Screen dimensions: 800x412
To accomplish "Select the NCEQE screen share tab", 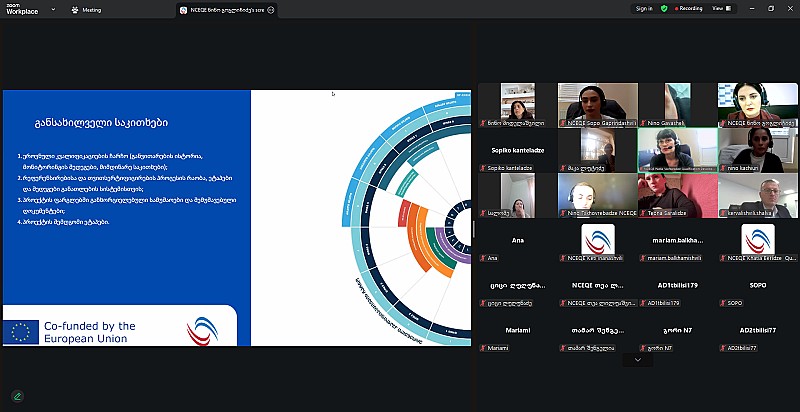I will pos(225,9).
